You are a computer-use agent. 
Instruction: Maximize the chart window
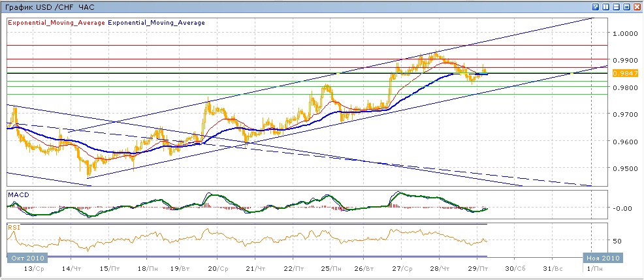(626, 7)
